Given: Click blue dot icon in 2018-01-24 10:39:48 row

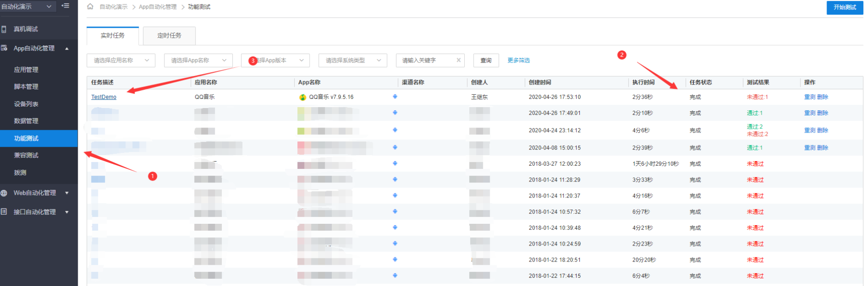Looking at the screenshot, I should [395, 227].
